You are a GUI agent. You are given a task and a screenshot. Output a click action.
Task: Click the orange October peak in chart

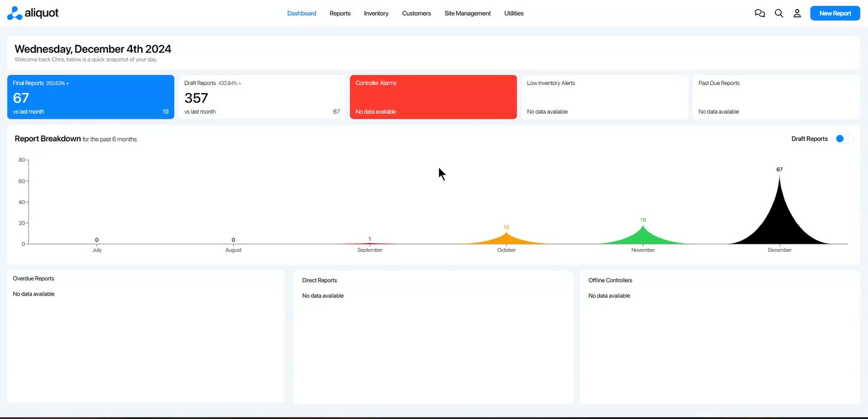tap(506, 239)
